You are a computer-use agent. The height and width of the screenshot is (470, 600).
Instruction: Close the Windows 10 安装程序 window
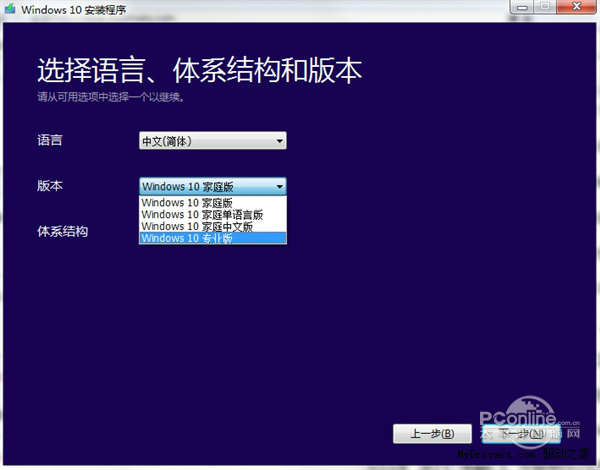576,7
